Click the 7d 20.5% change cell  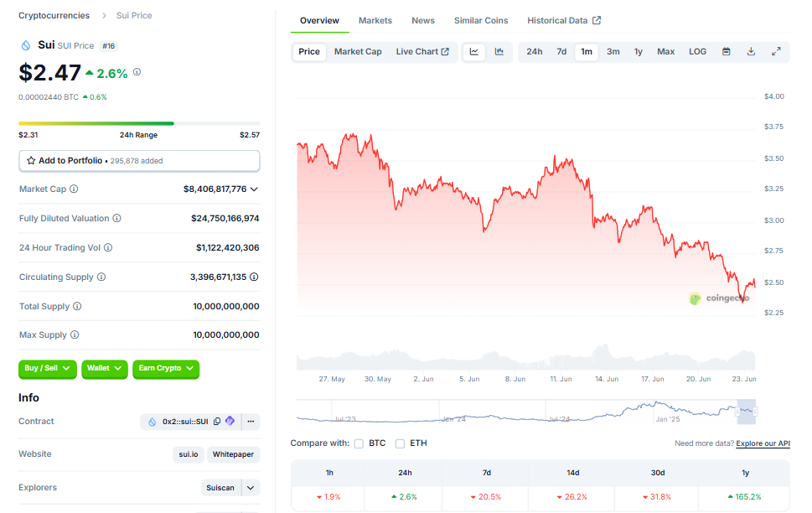pyautogui.click(x=486, y=497)
